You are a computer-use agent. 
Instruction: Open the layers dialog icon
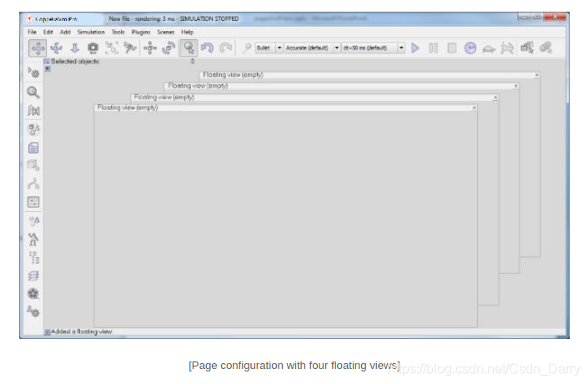pos(33,275)
